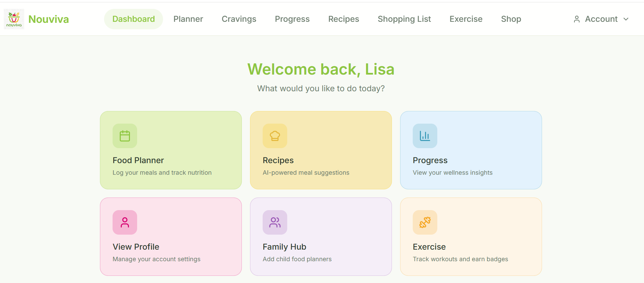Screen dimensions: 644x283
Task: Expand the Account dropdown chevron
Action: point(626,19)
